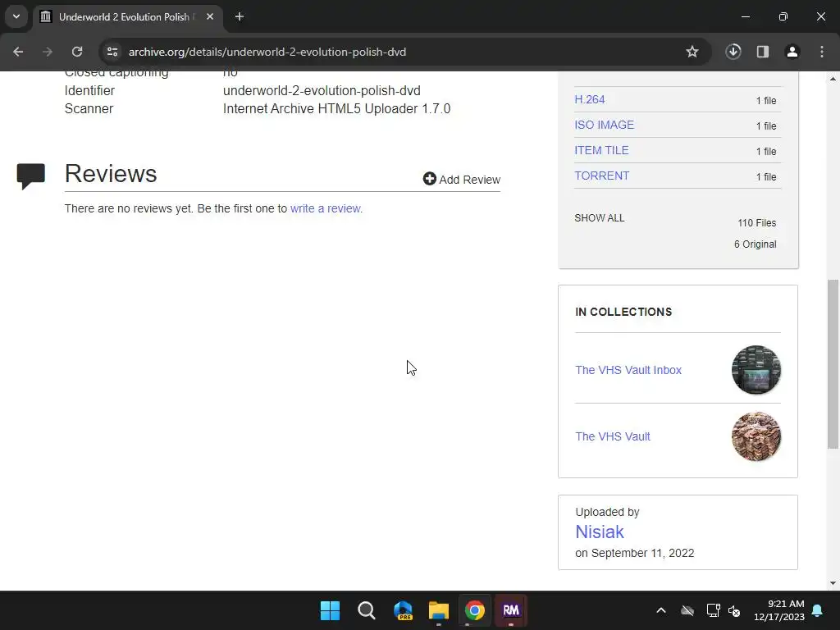Reload the archive.org page
The image size is (840, 630).
point(77,52)
